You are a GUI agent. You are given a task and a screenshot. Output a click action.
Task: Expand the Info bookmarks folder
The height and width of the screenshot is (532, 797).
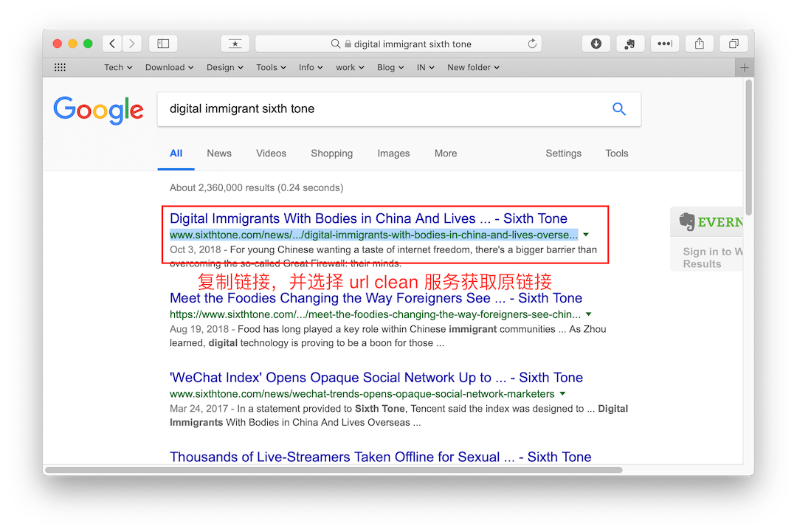tap(311, 68)
